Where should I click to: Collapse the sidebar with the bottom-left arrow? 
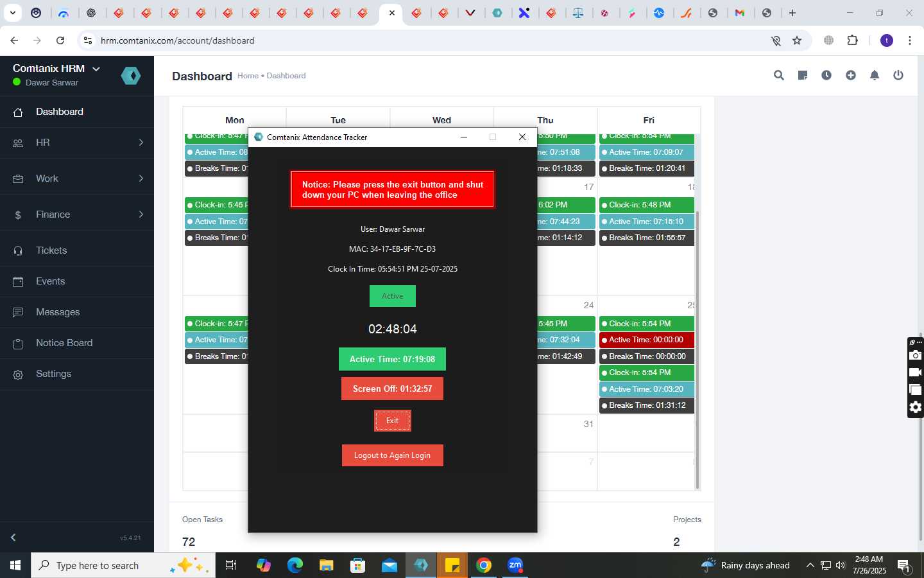click(13, 537)
